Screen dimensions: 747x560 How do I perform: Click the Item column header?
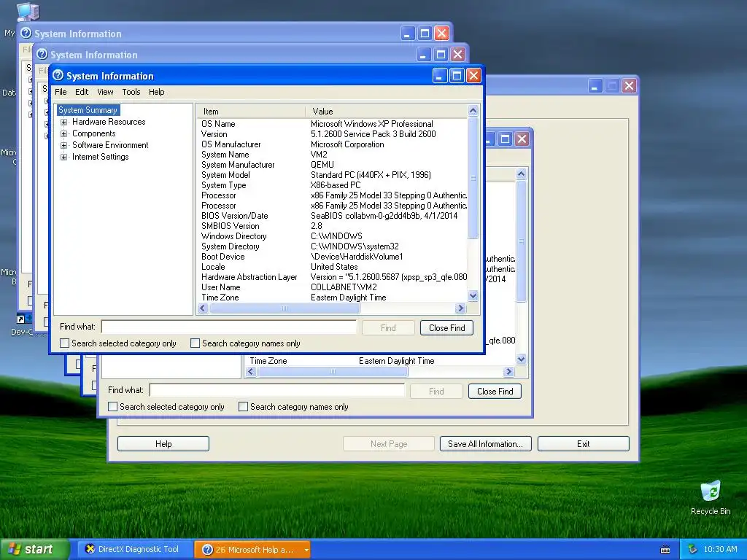pos(251,112)
